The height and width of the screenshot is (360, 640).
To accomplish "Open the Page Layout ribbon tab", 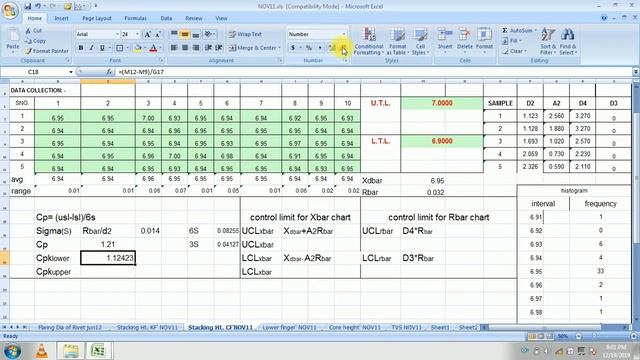I will [97, 18].
